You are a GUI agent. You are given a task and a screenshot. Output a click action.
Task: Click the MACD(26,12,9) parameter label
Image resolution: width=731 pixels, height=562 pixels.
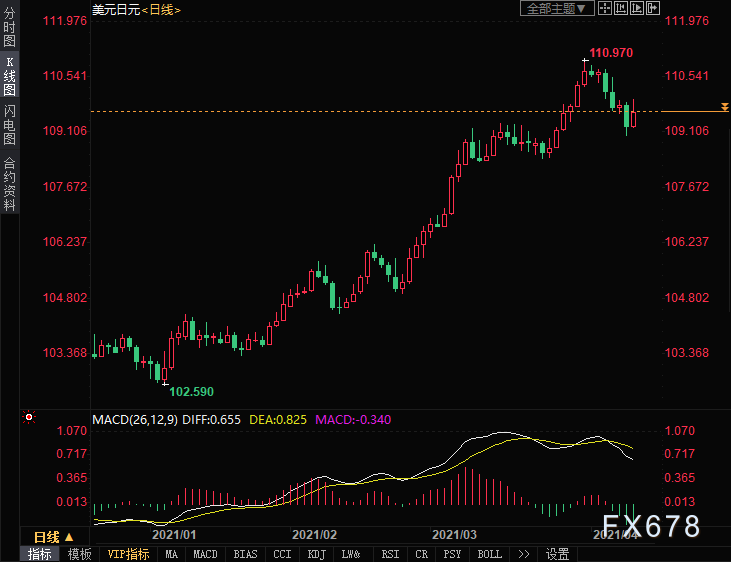[x=135, y=419]
